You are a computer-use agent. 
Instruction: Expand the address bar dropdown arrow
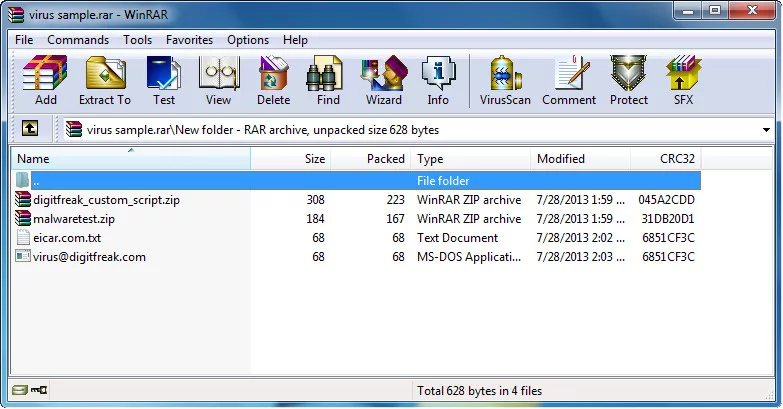pos(766,130)
